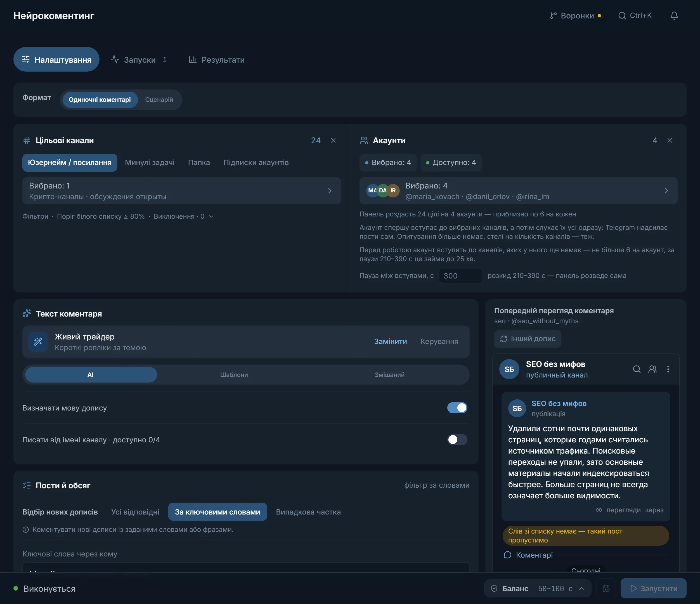Enable Писати від імені каналу switch
Image resolution: width=700 pixels, height=604 pixels.
457,439
